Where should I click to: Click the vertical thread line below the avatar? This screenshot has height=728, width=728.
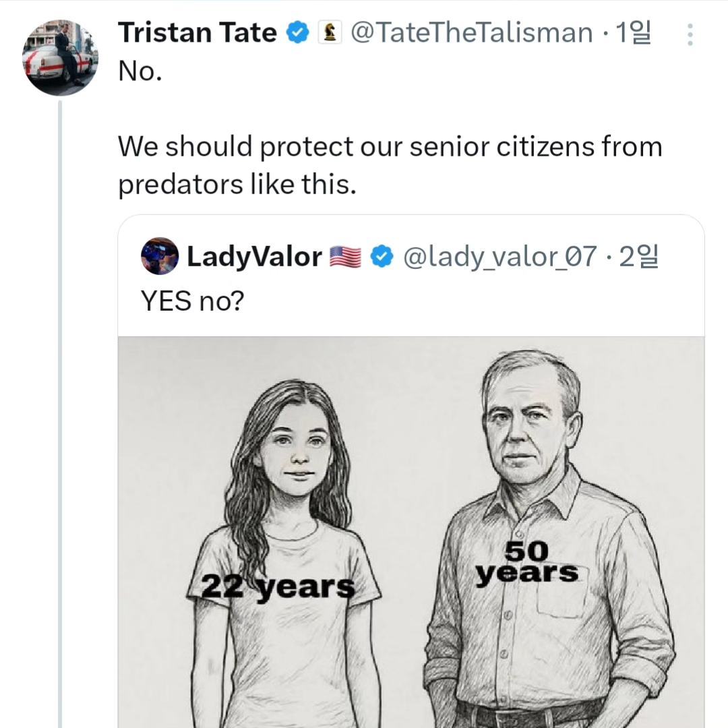point(59,404)
